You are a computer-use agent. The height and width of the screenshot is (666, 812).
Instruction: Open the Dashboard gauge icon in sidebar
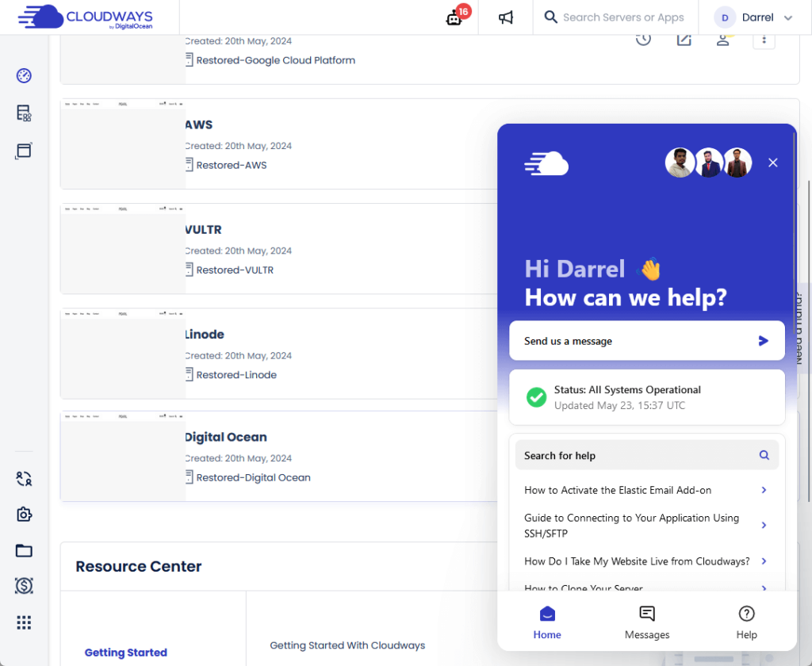pos(24,75)
